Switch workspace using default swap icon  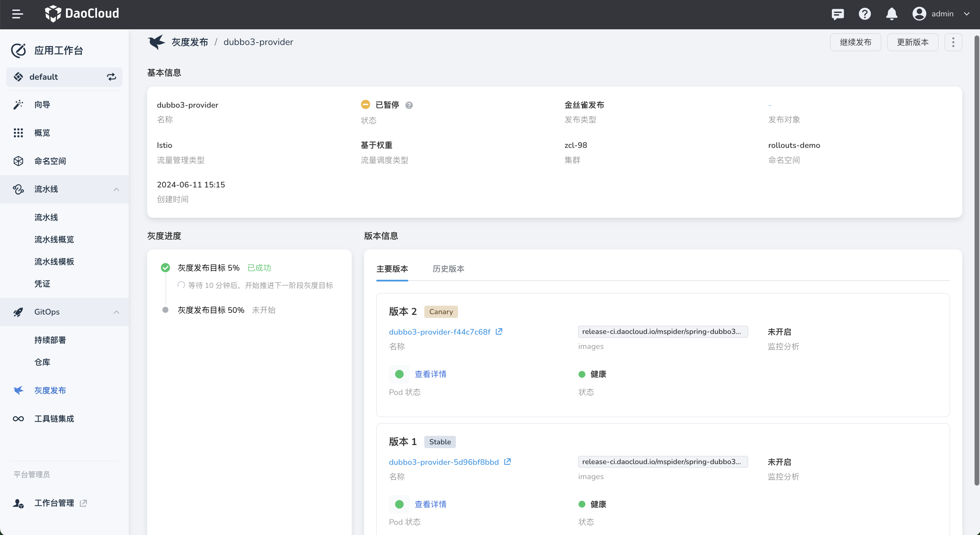(111, 77)
